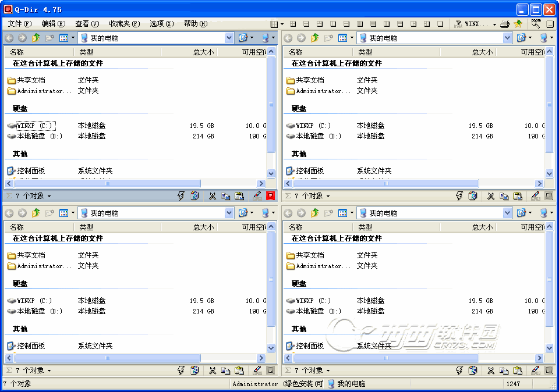The height and width of the screenshot is (392, 559).
Task: Click 类型 column header in top-left pane
Action: click(118, 52)
